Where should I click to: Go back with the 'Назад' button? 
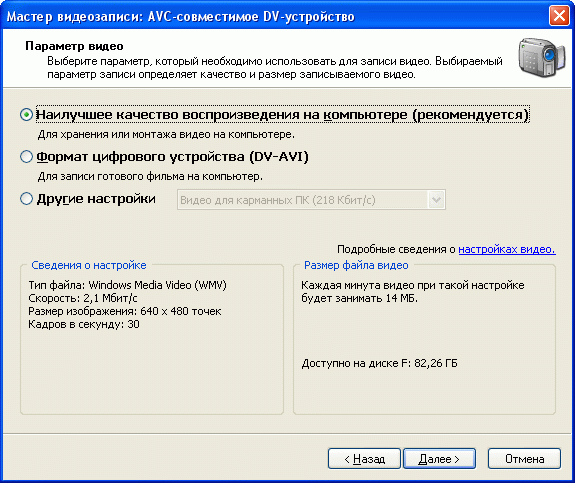(x=364, y=458)
